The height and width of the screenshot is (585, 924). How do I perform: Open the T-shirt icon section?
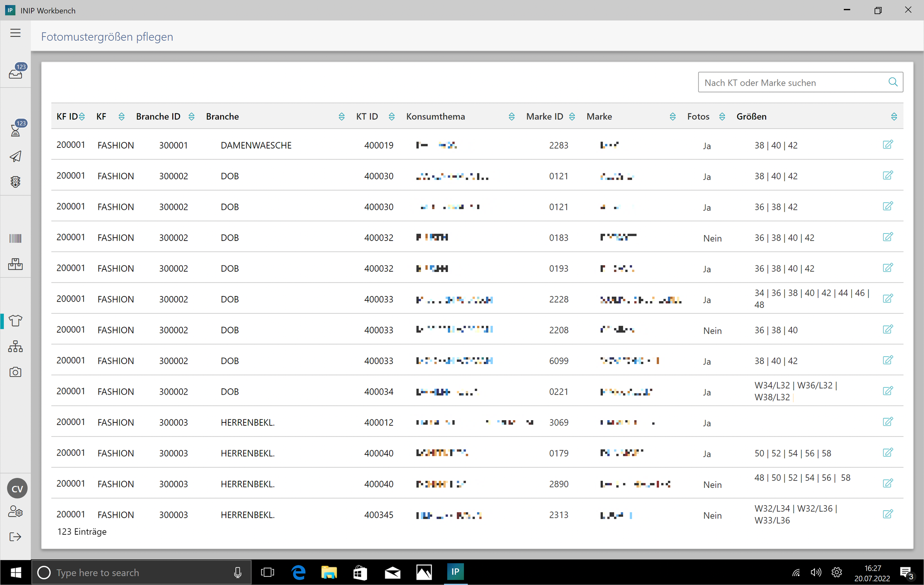pos(16,321)
